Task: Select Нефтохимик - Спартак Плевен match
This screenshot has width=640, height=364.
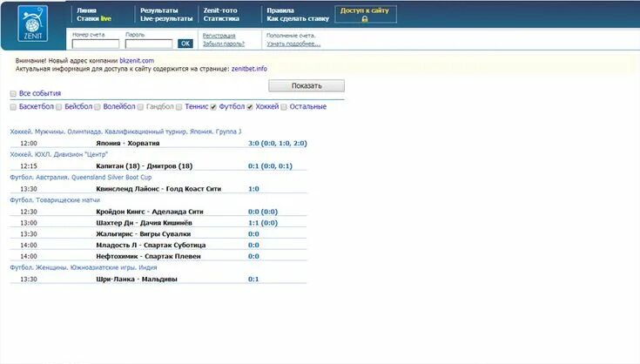Action: point(148,256)
